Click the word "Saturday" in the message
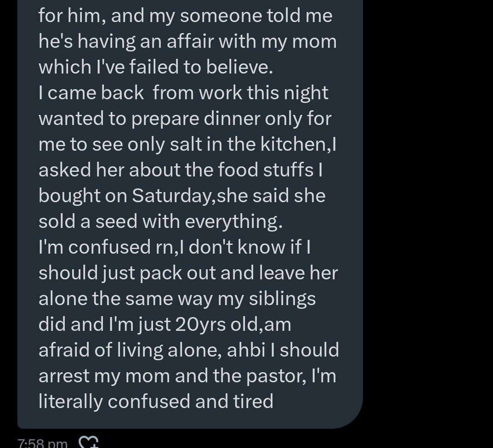Screen dimensions: 493x448 (173, 196)
